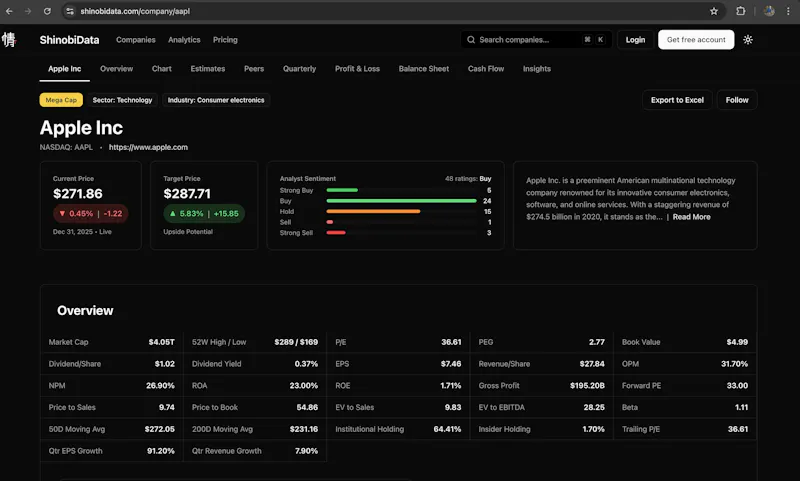Click the EV to EBITDA value 28.25
The width and height of the screenshot is (800, 481).
click(594, 408)
